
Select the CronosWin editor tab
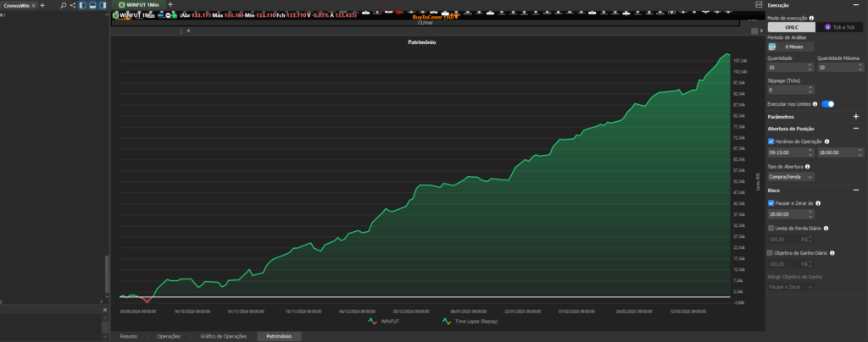point(17,5)
